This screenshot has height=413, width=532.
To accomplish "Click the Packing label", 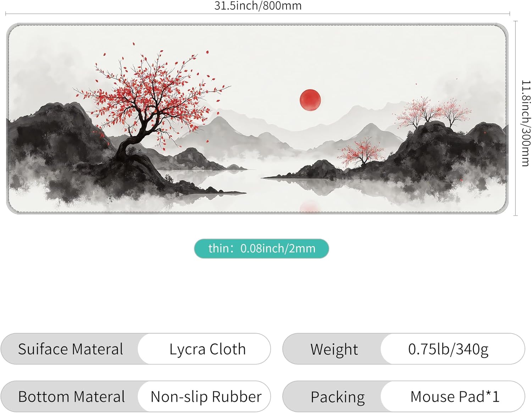I will coord(338,397).
